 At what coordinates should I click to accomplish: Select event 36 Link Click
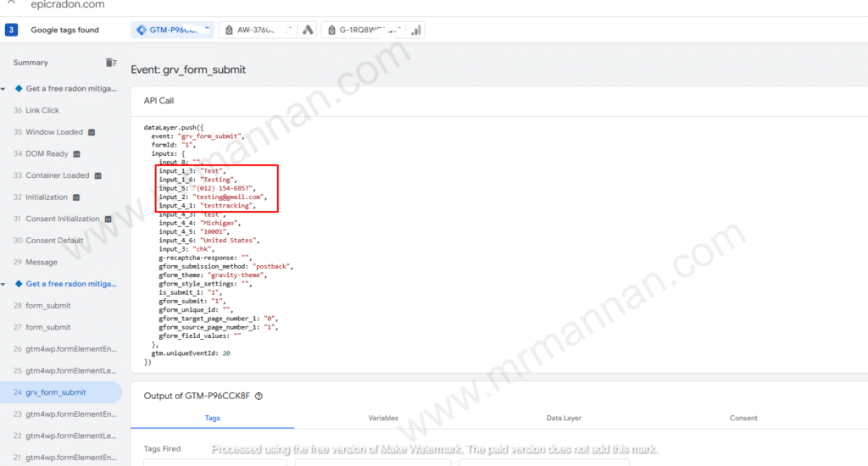(x=42, y=111)
